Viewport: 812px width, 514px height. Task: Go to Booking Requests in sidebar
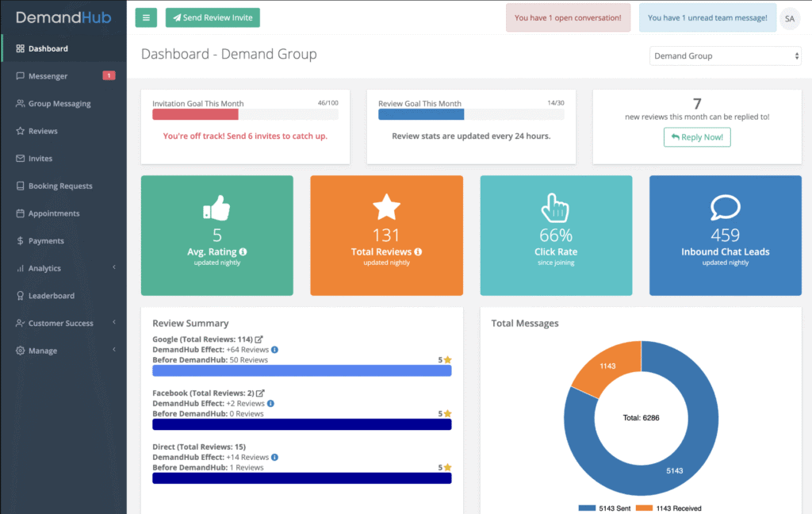click(x=60, y=186)
